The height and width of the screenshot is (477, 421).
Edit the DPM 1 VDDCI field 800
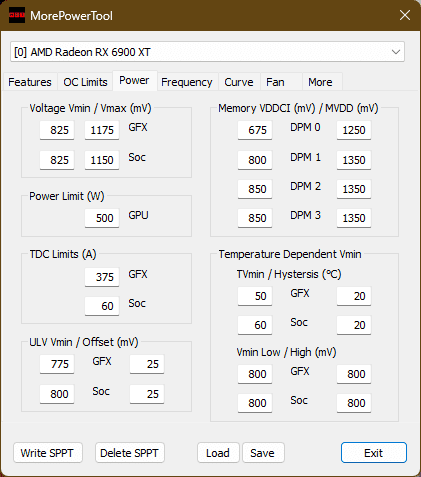pyautogui.click(x=255, y=160)
